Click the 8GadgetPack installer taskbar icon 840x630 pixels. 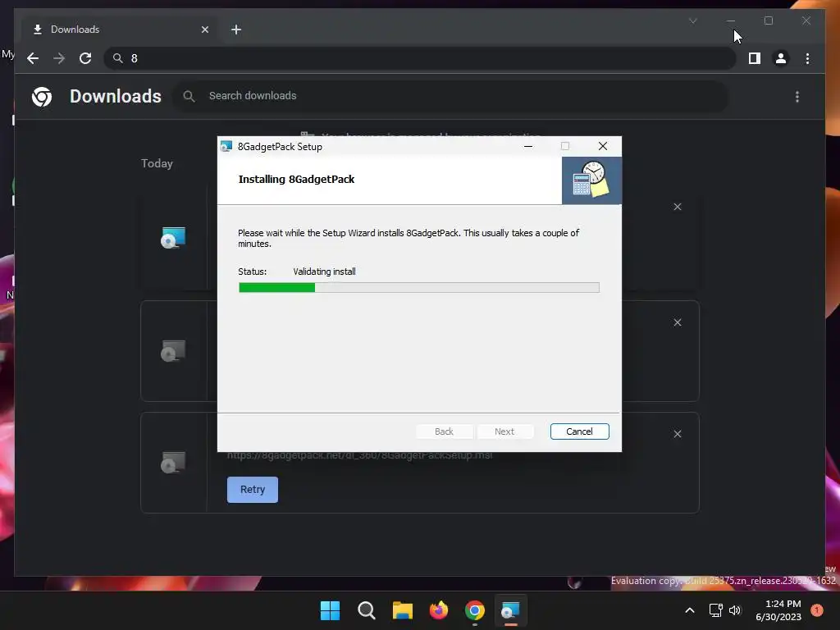(510, 610)
